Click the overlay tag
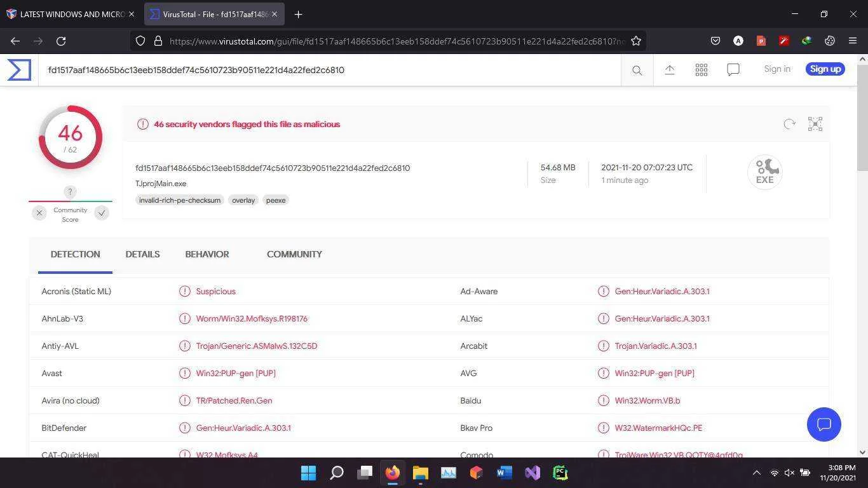This screenshot has height=488, width=868. tap(243, 200)
